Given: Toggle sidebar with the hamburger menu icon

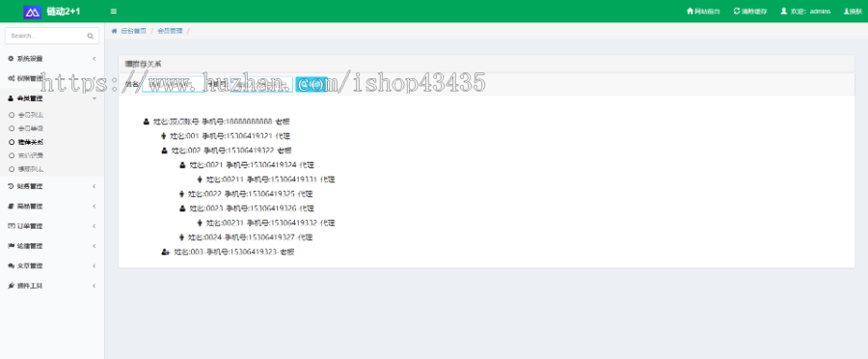Looking at the screenshot, I should (x=114, y=11).
